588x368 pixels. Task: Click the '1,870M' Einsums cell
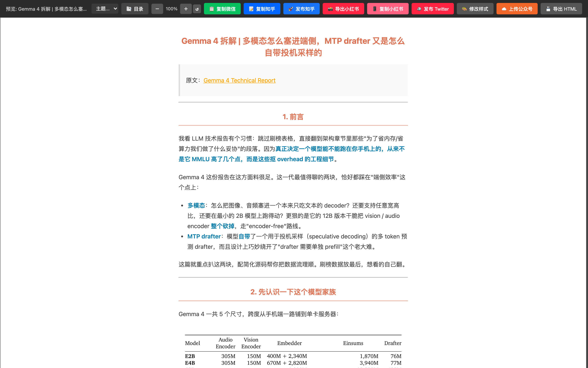(369, 356)
